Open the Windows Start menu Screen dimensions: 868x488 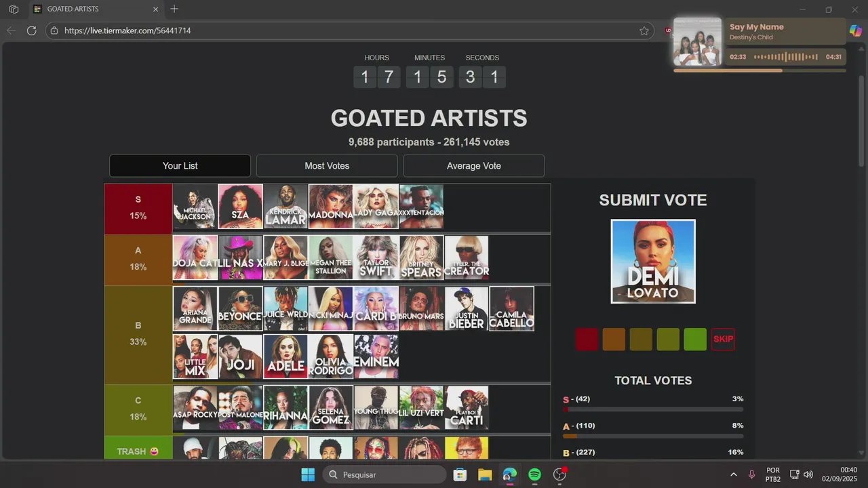(x=308, y=474)
